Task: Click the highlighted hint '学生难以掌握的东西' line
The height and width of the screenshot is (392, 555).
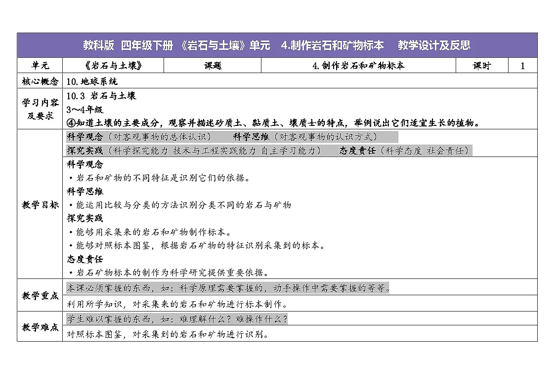Action: (x=177, y=319)
